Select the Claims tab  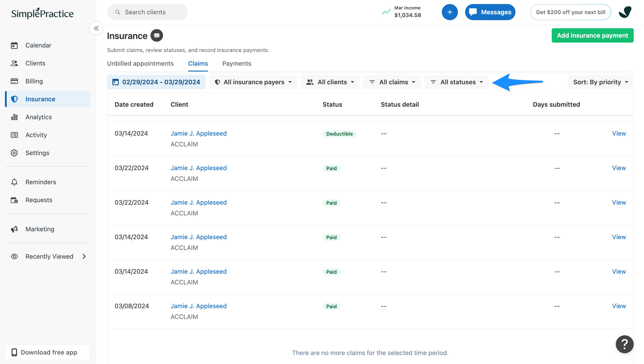click(x=198, y=64)
